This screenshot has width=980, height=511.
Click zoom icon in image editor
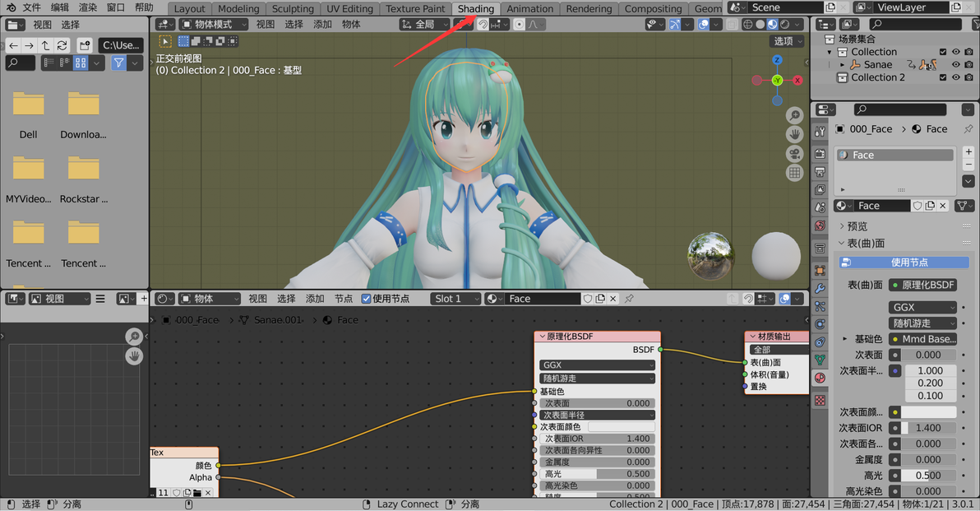click(134, 337)
